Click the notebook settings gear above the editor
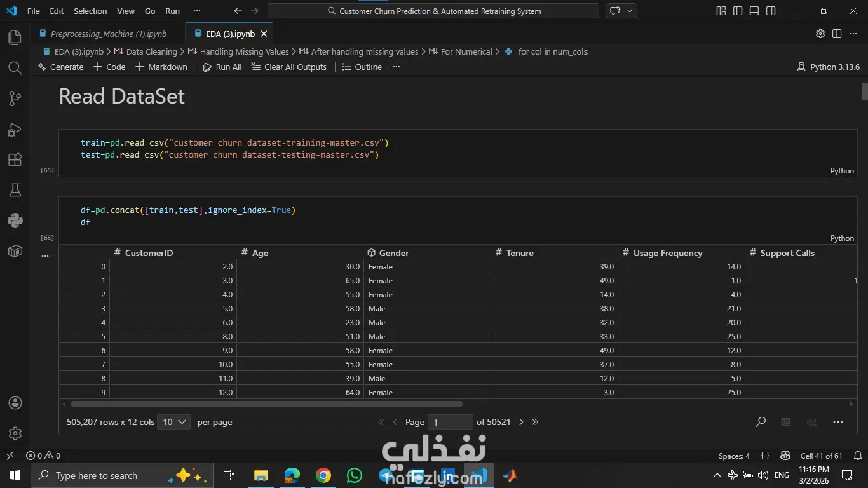Screen dimensions: 868x488 coord(820,34)
